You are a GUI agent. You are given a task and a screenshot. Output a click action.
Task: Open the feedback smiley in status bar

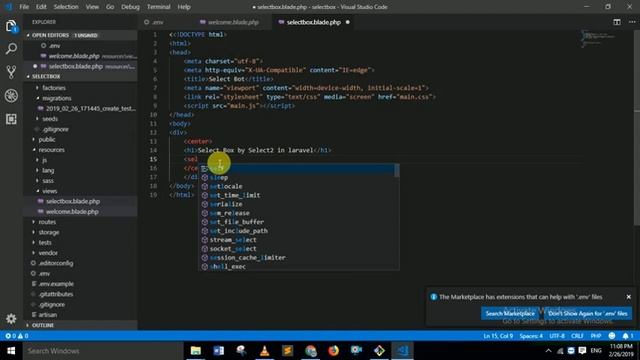[x=611, y=336]
